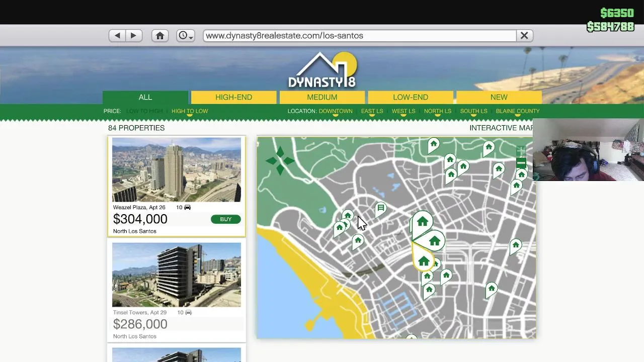
Task: Click the Tinsel Towers, Apt 29 title
Action: click(x=140, y=312)
